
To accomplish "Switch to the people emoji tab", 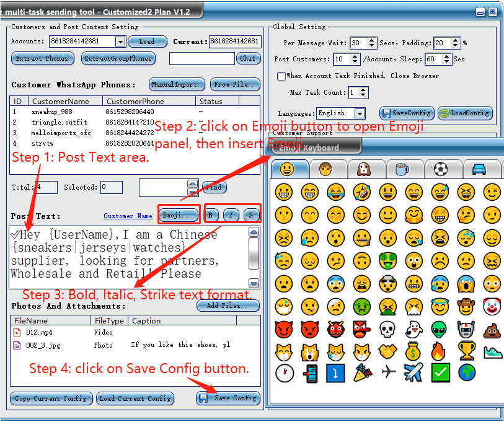I will (x=327, y=169).
